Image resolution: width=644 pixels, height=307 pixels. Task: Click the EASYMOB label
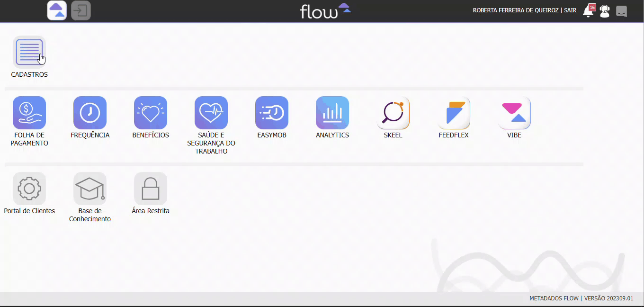(272, 135)
